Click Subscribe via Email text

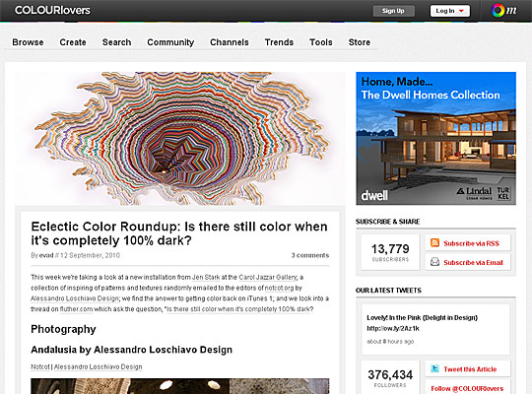coord(473,262)
